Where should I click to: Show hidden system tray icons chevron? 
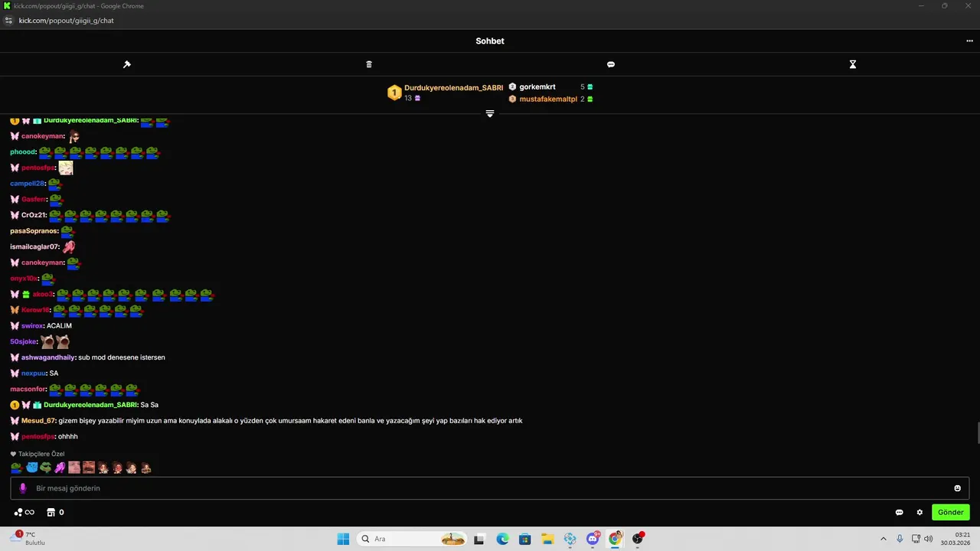tap(884, 539)
